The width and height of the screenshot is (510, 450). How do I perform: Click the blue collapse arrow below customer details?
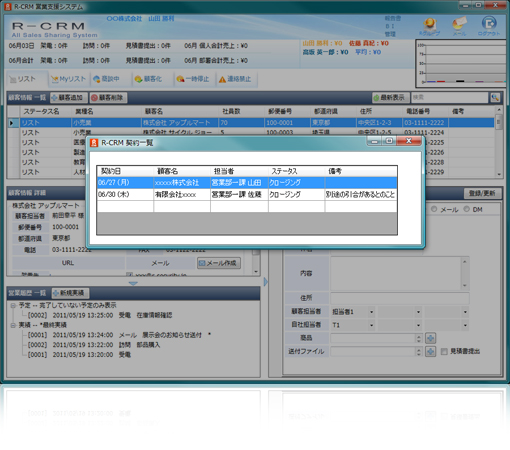pyautogui.click(x=133, y=283)
